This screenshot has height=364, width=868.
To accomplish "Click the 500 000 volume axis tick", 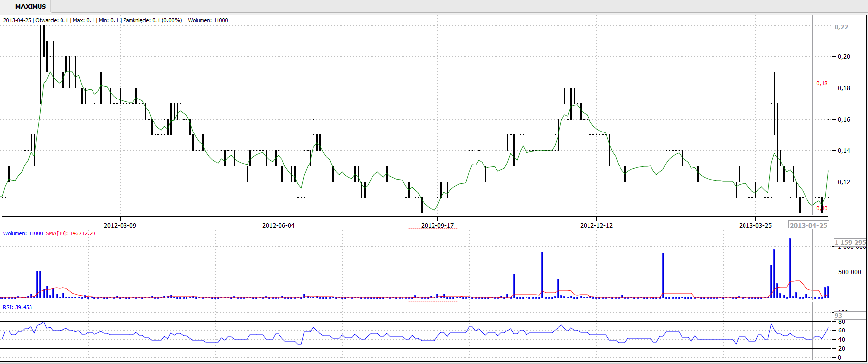I will pos(849,272).
